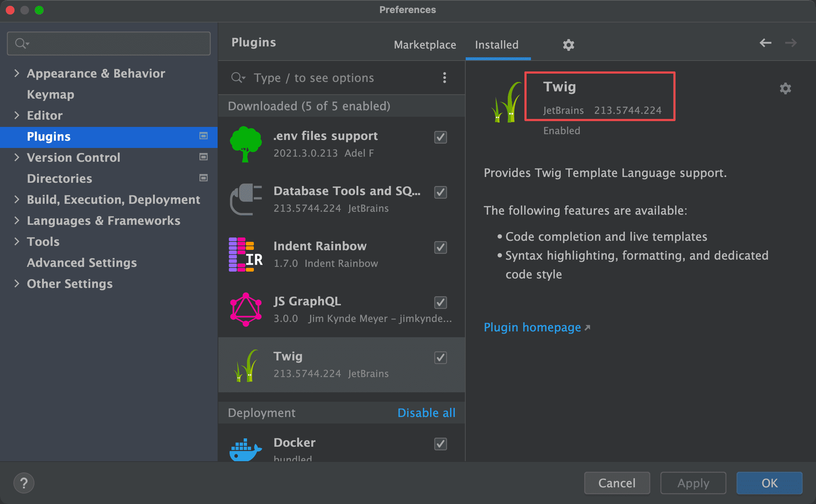
Task: Click the project-level marker icon beside Plugins
Action: [x=203, y=136]
